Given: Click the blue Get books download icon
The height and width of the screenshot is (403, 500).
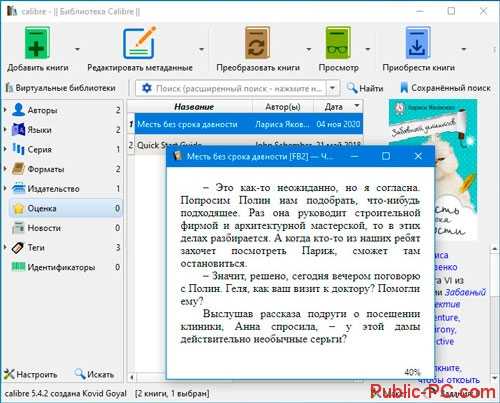Looking at the screenshot, I should point(418,43).
